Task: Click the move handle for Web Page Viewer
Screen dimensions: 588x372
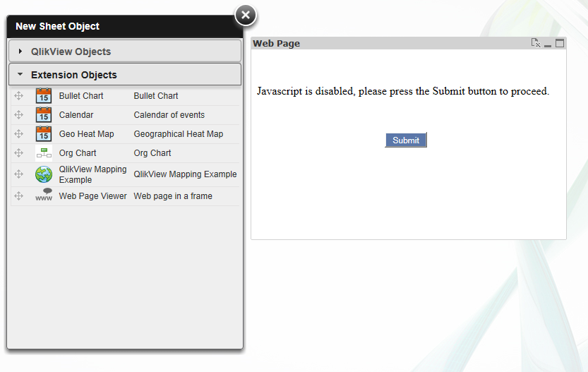Action: click(19, 196)
